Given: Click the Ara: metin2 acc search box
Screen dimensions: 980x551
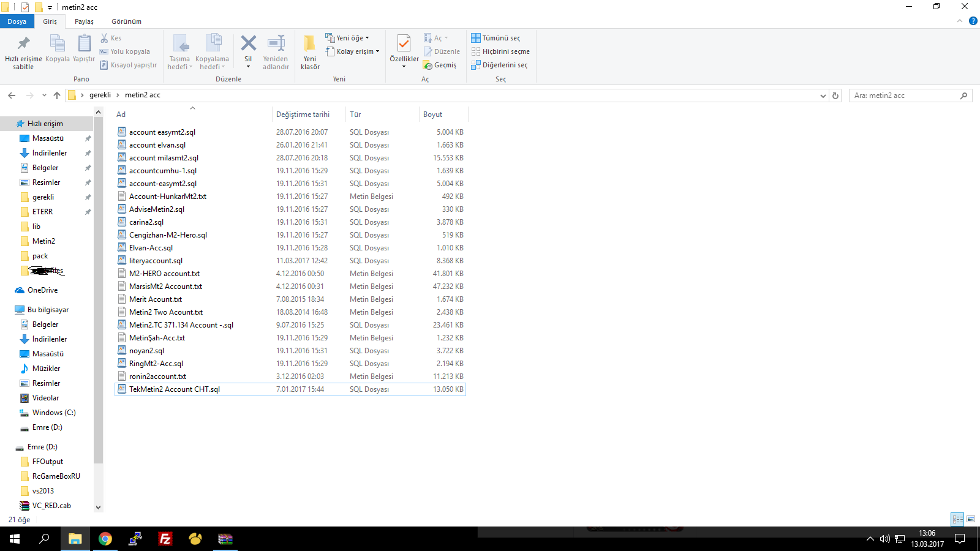Looking at the screenshot, I should pos(910,96).
